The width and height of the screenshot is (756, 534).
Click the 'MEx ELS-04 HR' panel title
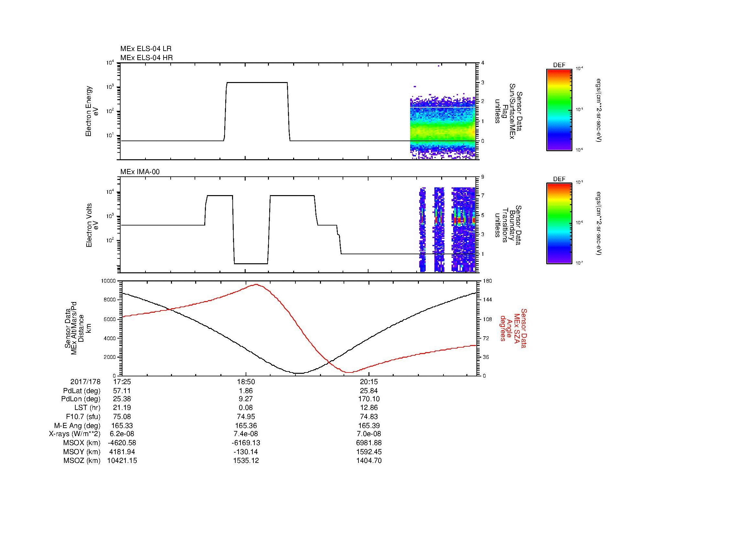(146, 58)
